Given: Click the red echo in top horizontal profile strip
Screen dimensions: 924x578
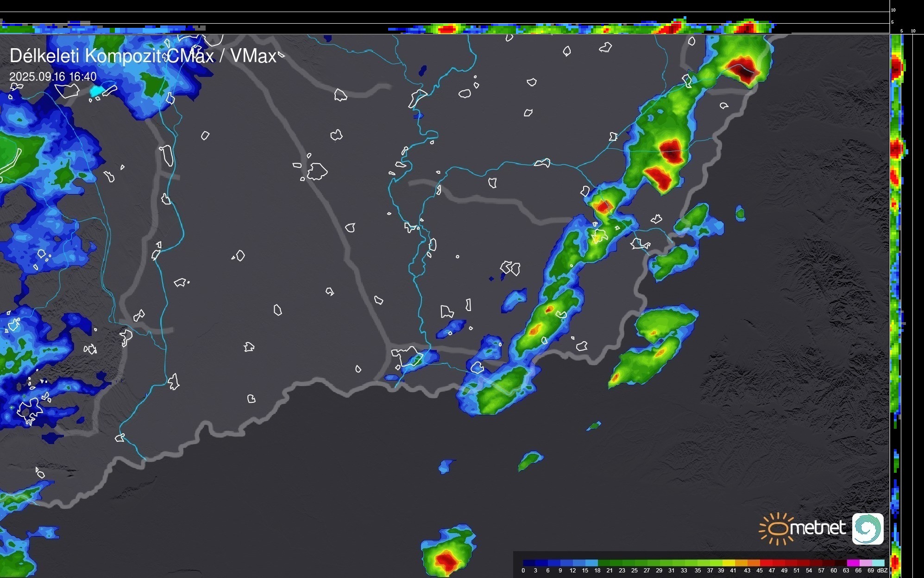Looking at the screenshot, I should pos(447,29).
